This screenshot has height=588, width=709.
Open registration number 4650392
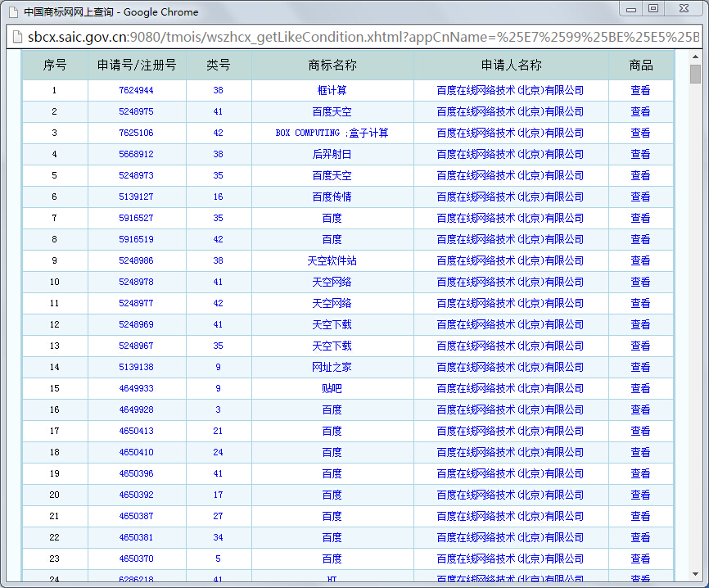coord(136,495)
